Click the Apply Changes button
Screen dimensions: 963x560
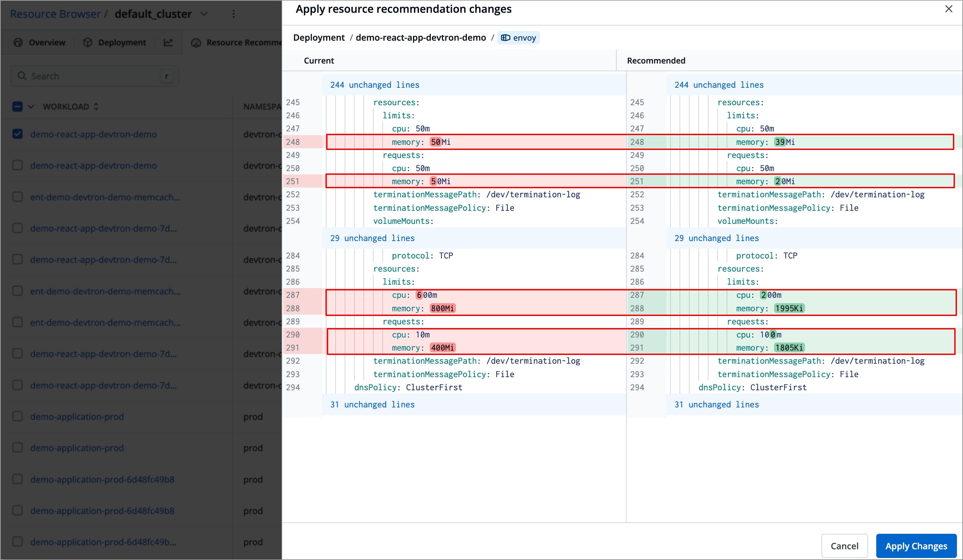pos(916,546)
